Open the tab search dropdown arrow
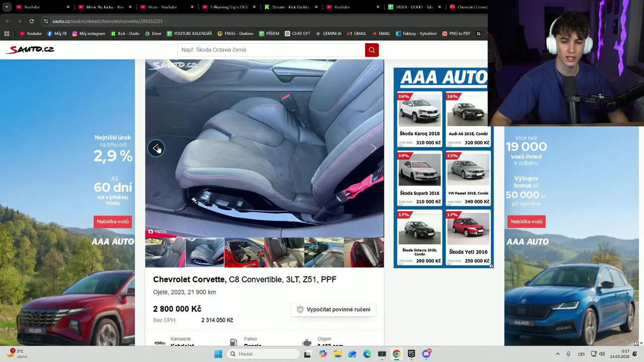Image resolution: width=644 pixels, height=362 pixels. pos(7,7)
